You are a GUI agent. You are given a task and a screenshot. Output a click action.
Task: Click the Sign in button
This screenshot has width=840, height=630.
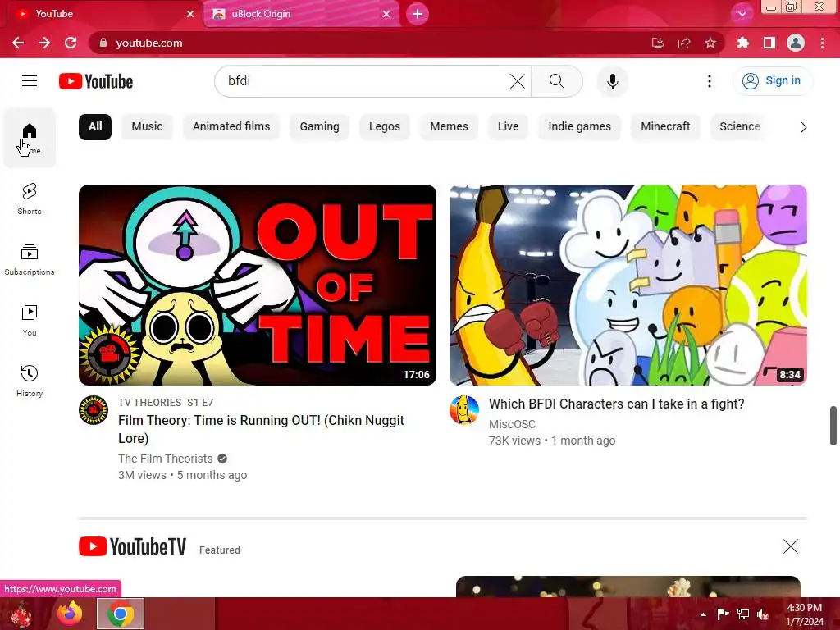(x=772, y=81)
